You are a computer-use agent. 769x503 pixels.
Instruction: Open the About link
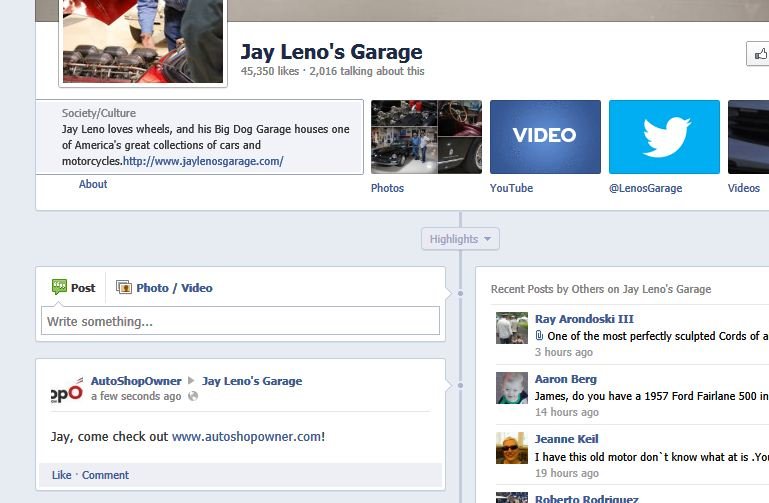[93, 184]
